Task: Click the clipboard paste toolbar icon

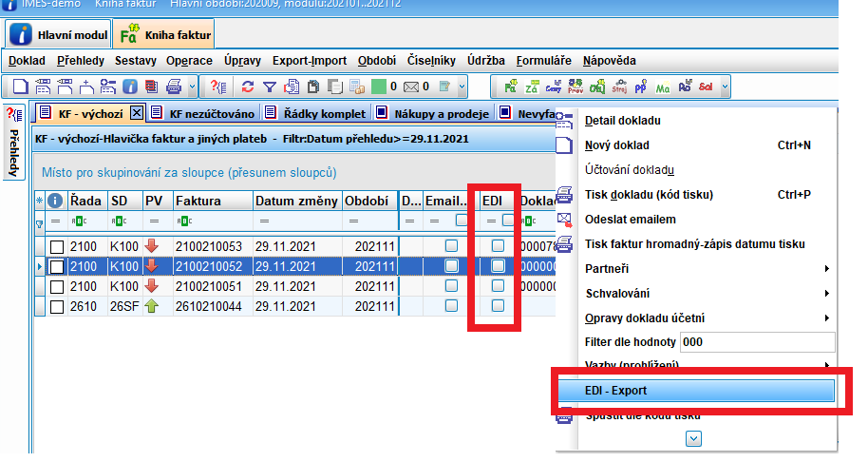Action: pyautogui.click(x=313, y=87)
